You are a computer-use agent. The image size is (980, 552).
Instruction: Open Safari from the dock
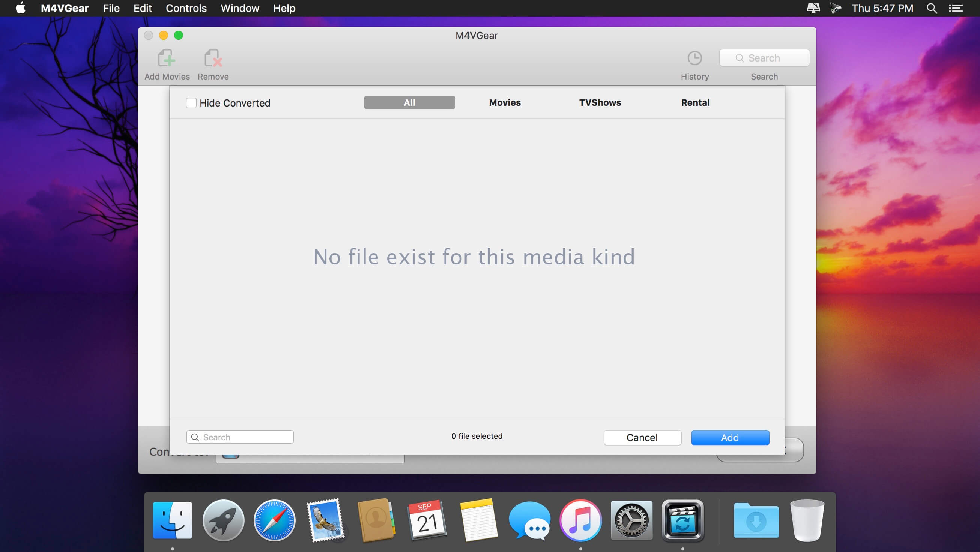click(274, 520)
